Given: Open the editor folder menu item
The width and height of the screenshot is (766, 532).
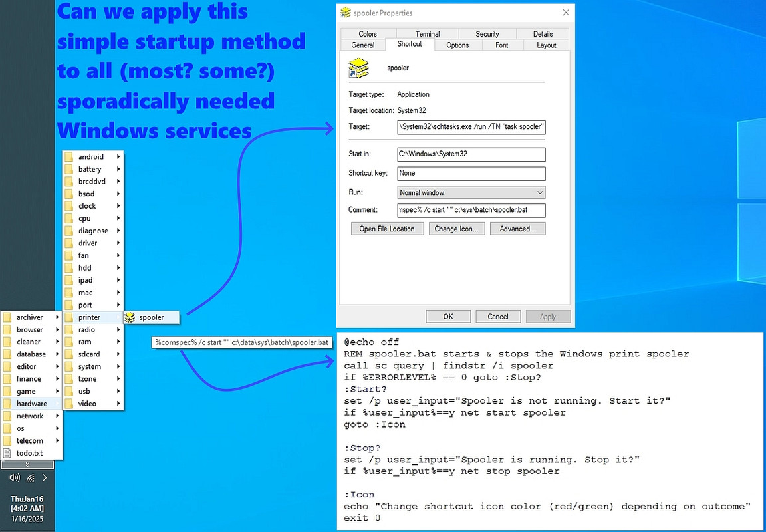Looking at the screenshot, I should coord(31,366).
